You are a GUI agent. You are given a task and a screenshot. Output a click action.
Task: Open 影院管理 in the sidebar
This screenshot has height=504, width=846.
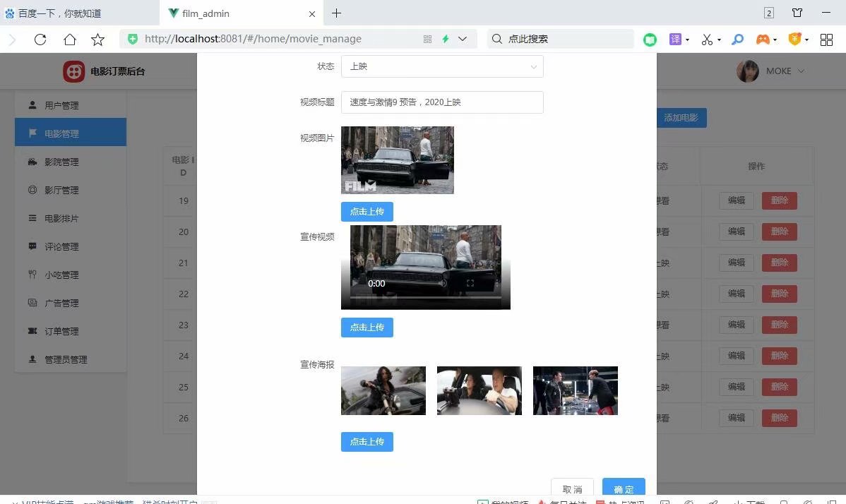coord(71,162)
